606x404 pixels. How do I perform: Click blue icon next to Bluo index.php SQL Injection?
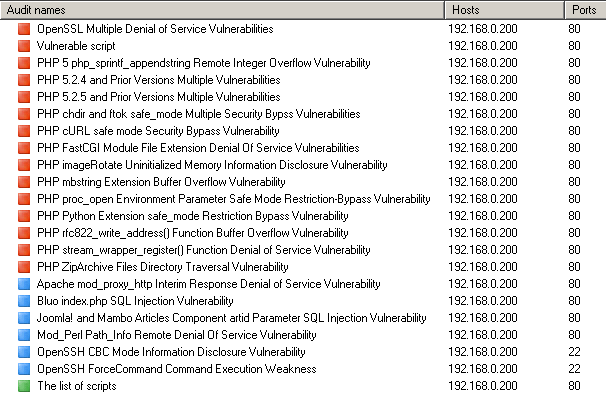coord(24,301)
